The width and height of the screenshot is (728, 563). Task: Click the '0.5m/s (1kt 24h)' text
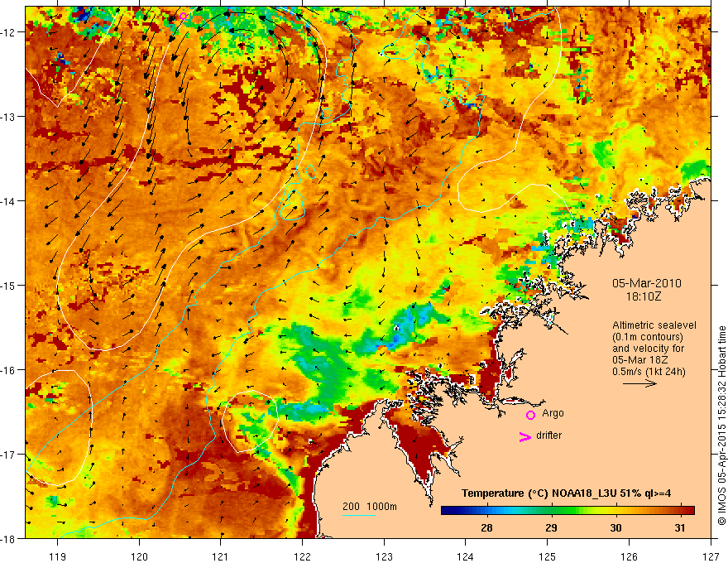click(649, 371)
